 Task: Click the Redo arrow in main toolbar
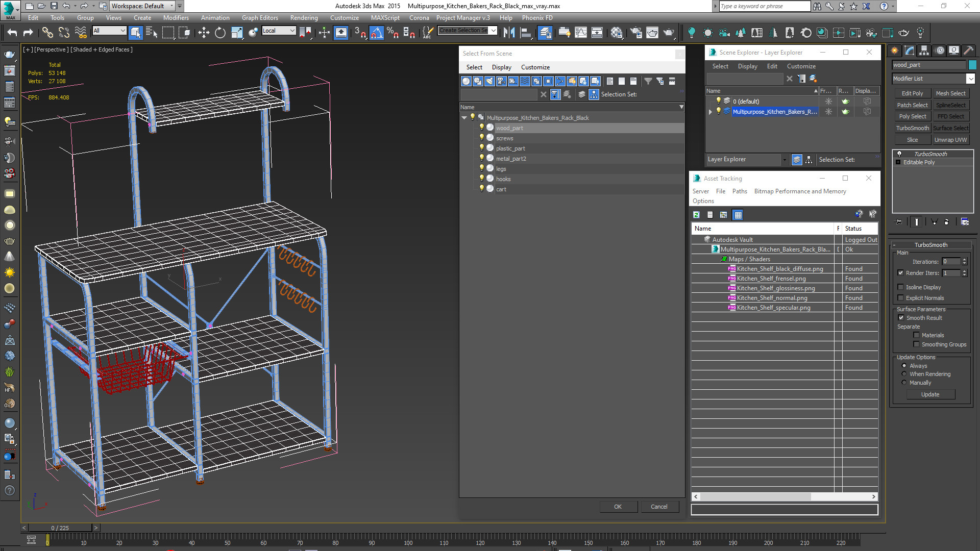(x=28, y=33)
